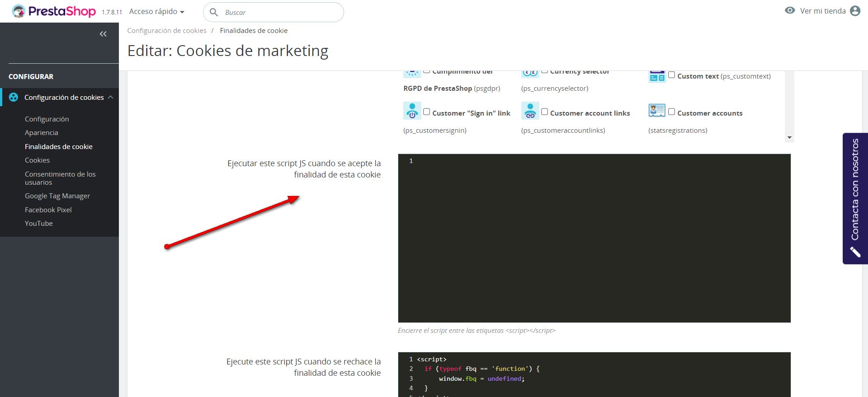
Task: Navigate to Google Tag Manager
Action: (57, 196)
